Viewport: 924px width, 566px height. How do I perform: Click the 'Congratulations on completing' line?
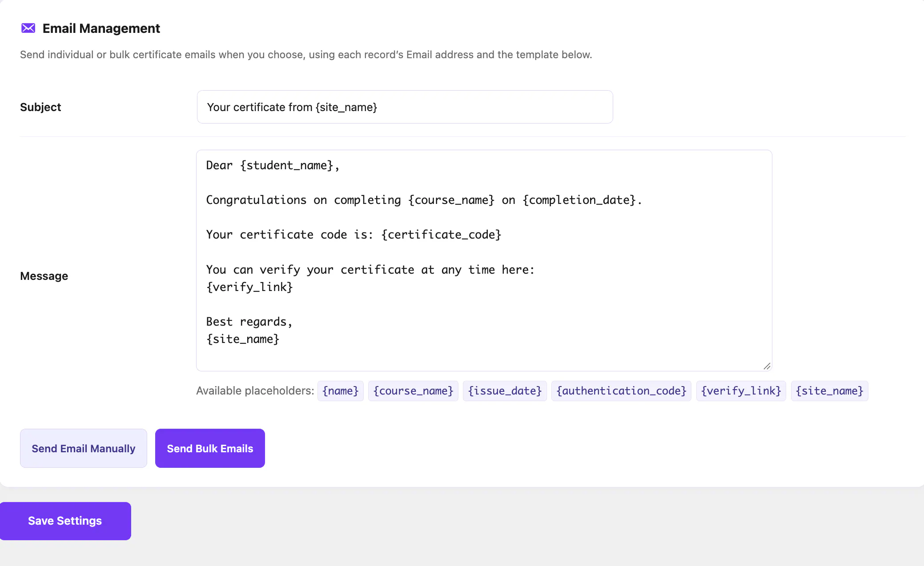coord(424,200)
